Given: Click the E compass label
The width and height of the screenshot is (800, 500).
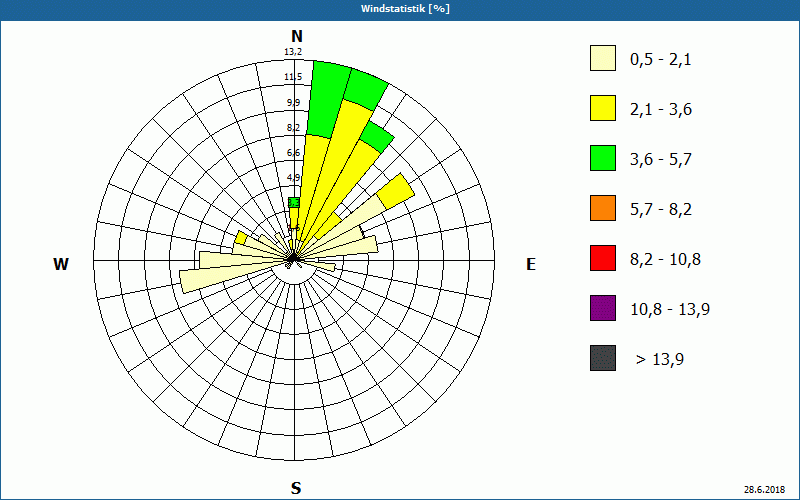Looking at the screenshot, I should coord(531,264).
